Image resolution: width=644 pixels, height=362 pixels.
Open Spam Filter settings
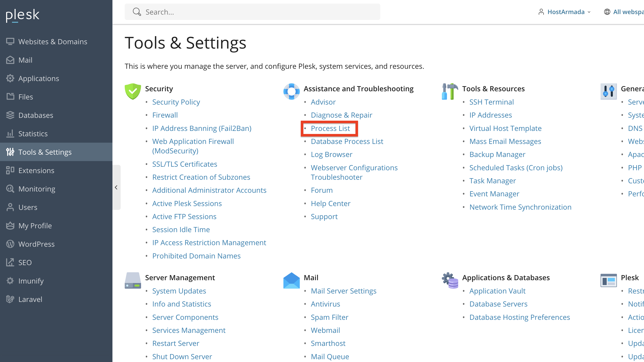329,317
